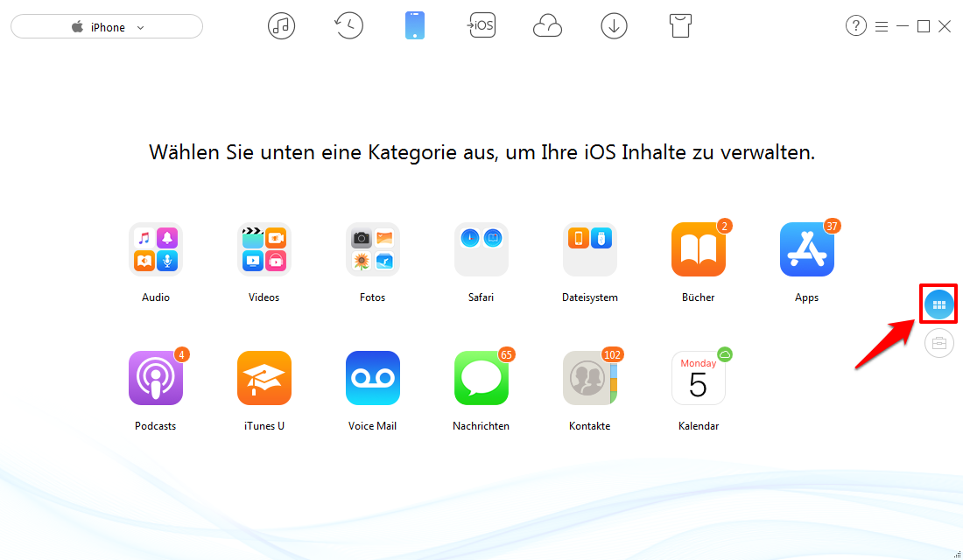Image resolution: width=963 pixels, height=560 pixels.
Task: Open the Videos category
Action: coord(264,249)
